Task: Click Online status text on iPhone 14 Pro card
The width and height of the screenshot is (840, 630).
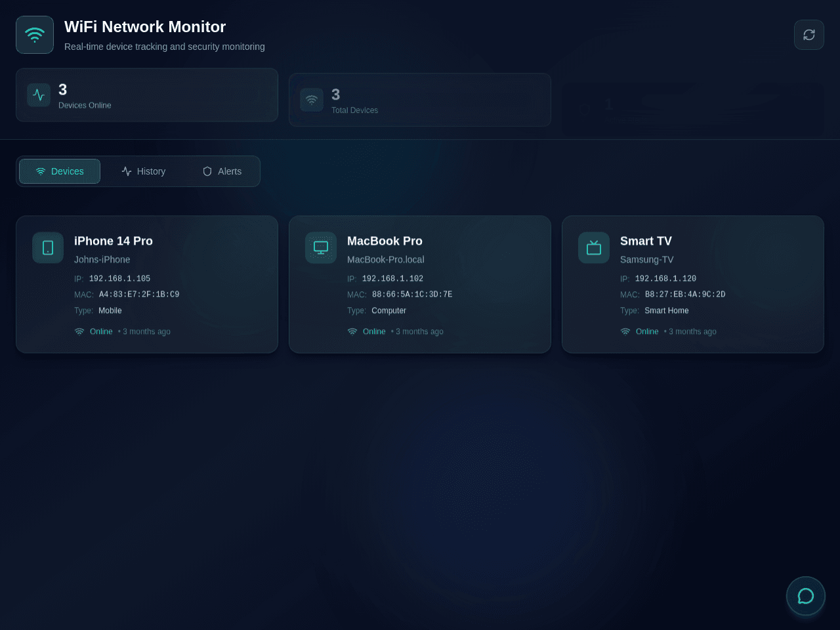Action: 101,332
